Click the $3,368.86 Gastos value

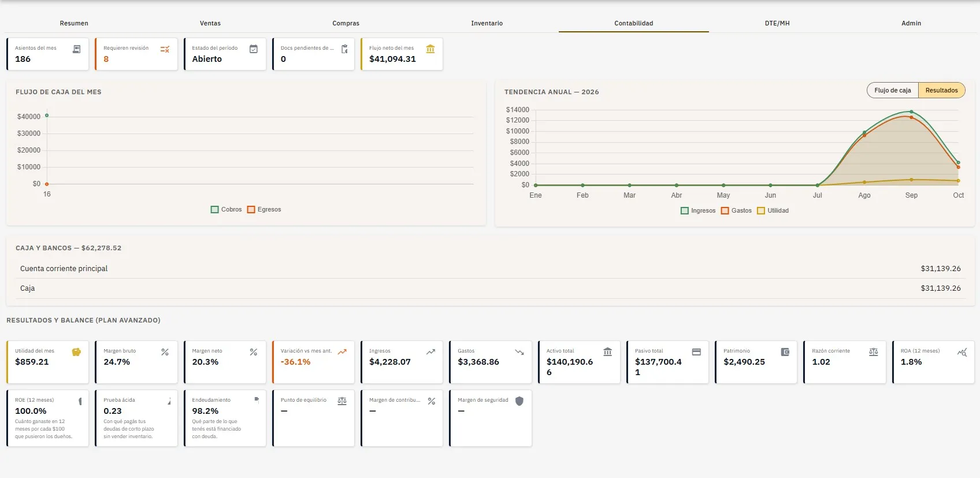(x=478, y=362)
